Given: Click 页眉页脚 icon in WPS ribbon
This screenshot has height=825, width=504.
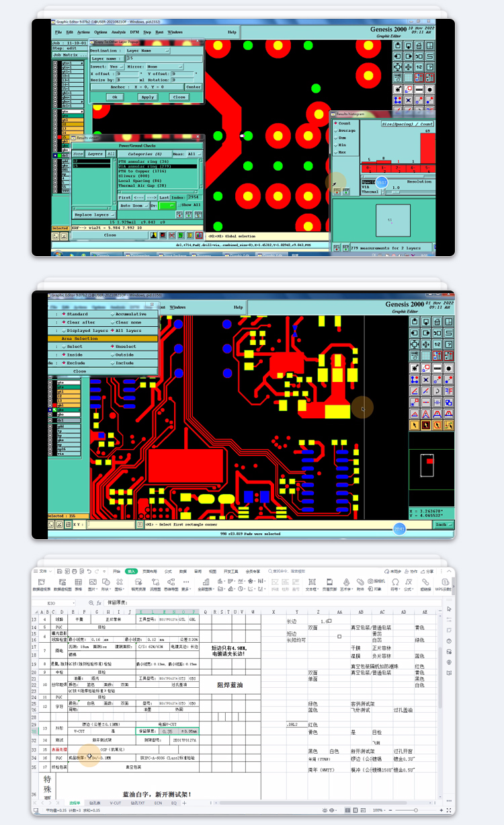Looking at the screenshot, I should 330,585.
